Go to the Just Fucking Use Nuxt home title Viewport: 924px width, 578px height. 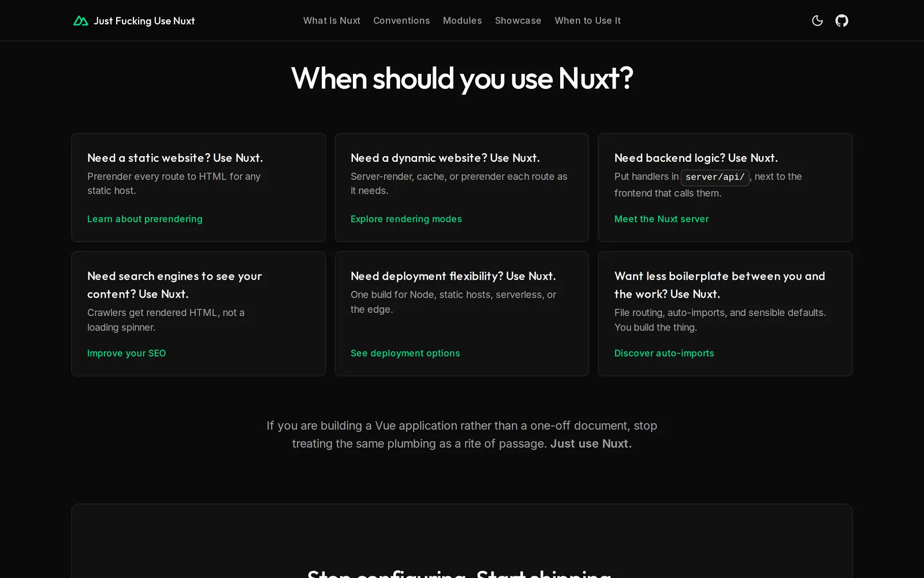(x=144, y=21)
